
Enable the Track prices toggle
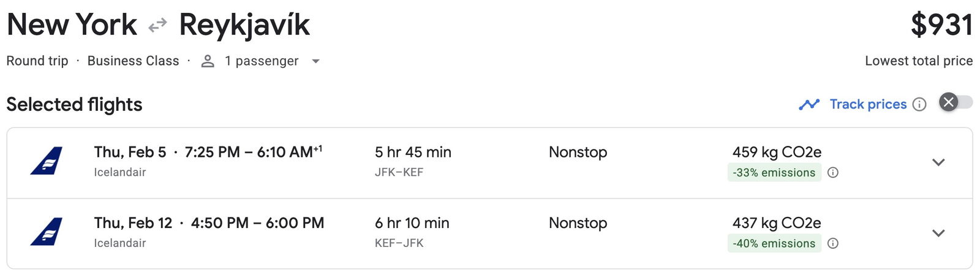click(x=956, y=102)
